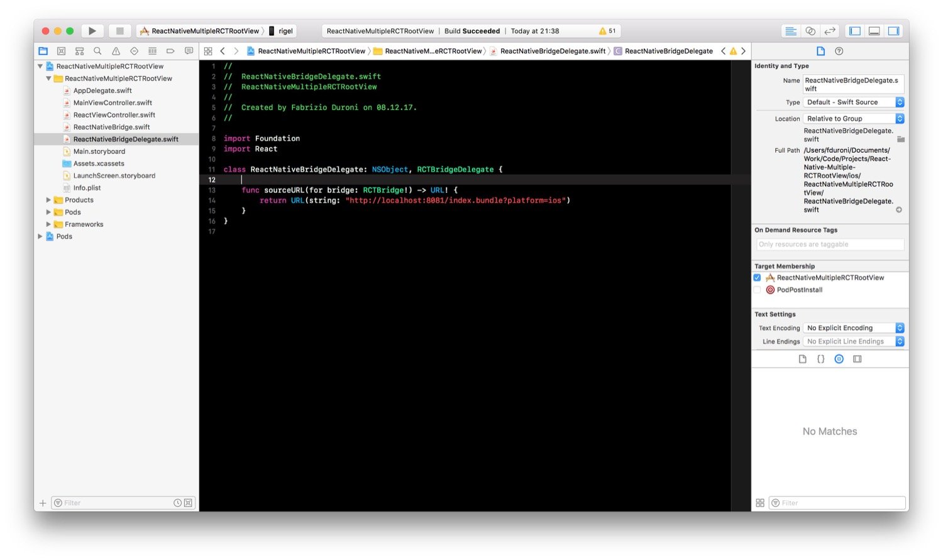Viewport: 943px width, 560px height.
Task: Collapse the root project ReactNativeMultipleRCTRootView
Action: [x=40, y=66]
